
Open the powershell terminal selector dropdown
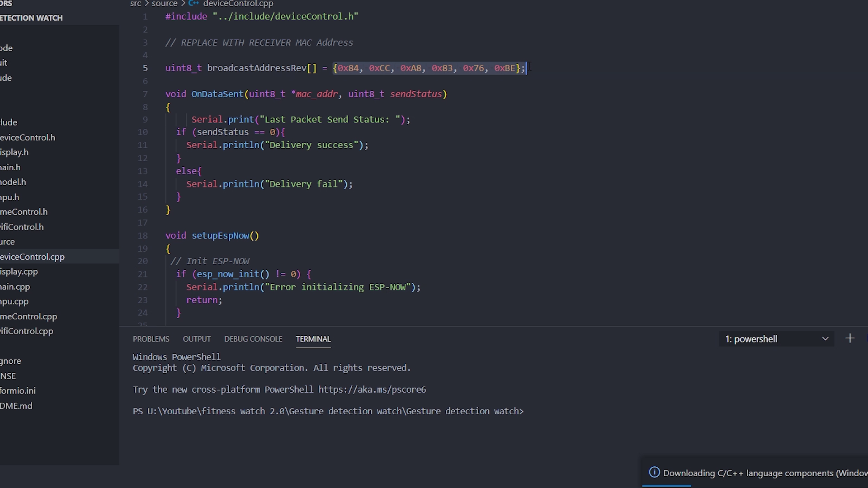click(777, 339)
